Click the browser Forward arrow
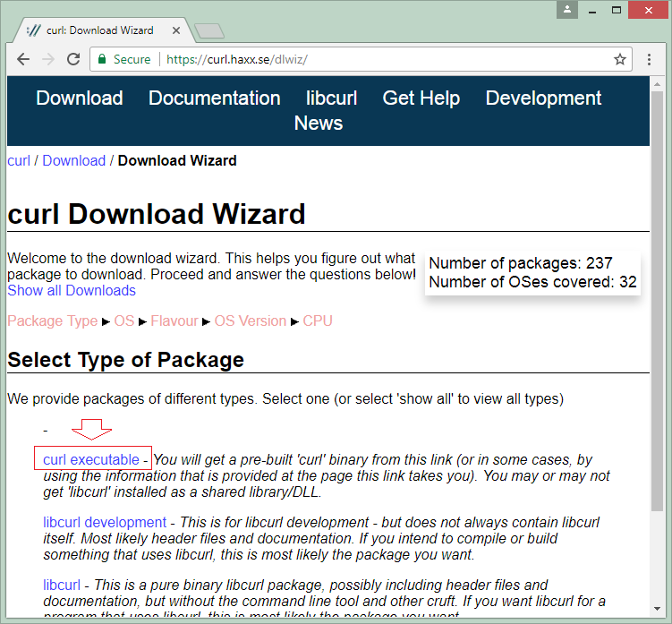672x624 pixels. (x=48, y=59)
